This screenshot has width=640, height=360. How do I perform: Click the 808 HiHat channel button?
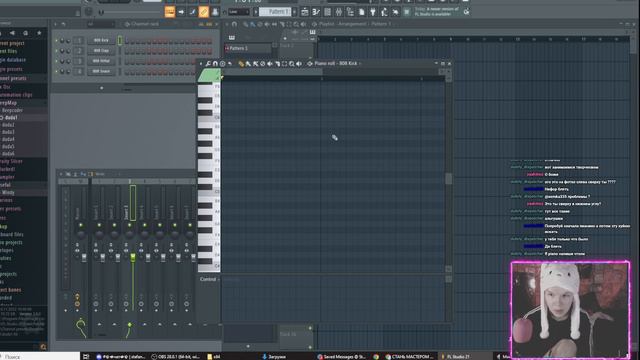(101, 61)
